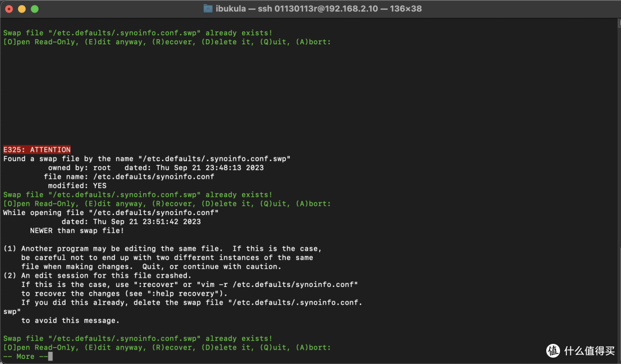Click 'to avoid this message.' line
Image resolution: width=621 pixels, height=364 pixels.
[x=71, y=320]
